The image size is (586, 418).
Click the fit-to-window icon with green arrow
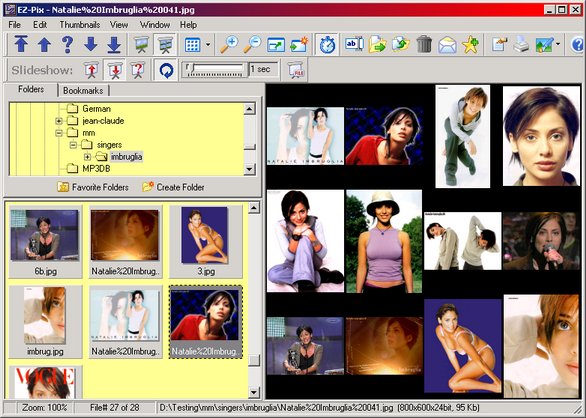pyautogui.click(x=276, y=44)
